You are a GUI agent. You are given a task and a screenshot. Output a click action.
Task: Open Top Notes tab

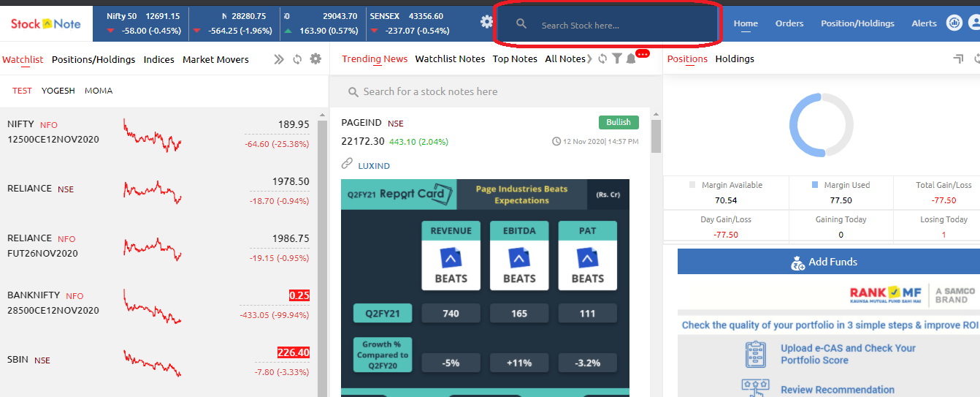tap(515, 58)
